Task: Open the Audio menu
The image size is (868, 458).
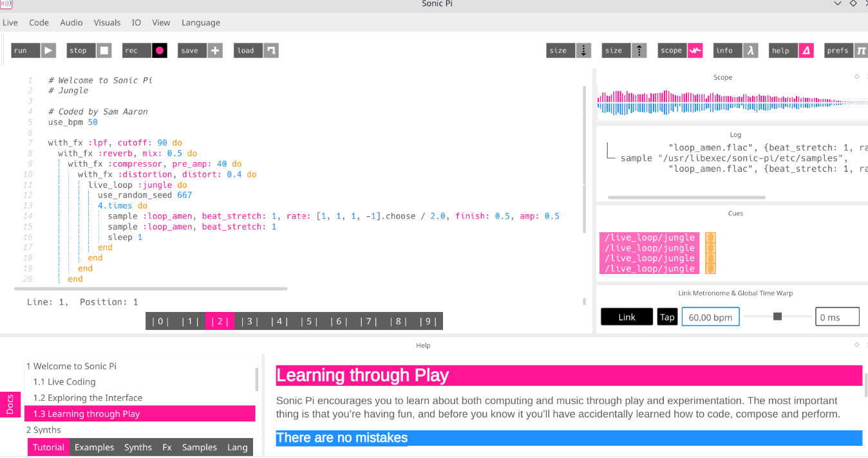Action: (x=71, y=23)
